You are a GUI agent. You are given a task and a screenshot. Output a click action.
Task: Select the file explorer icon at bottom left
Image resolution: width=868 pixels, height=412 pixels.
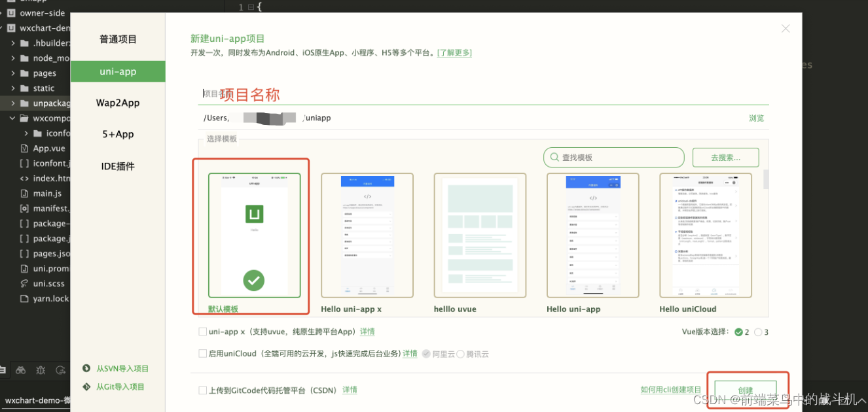coord(3,369)
